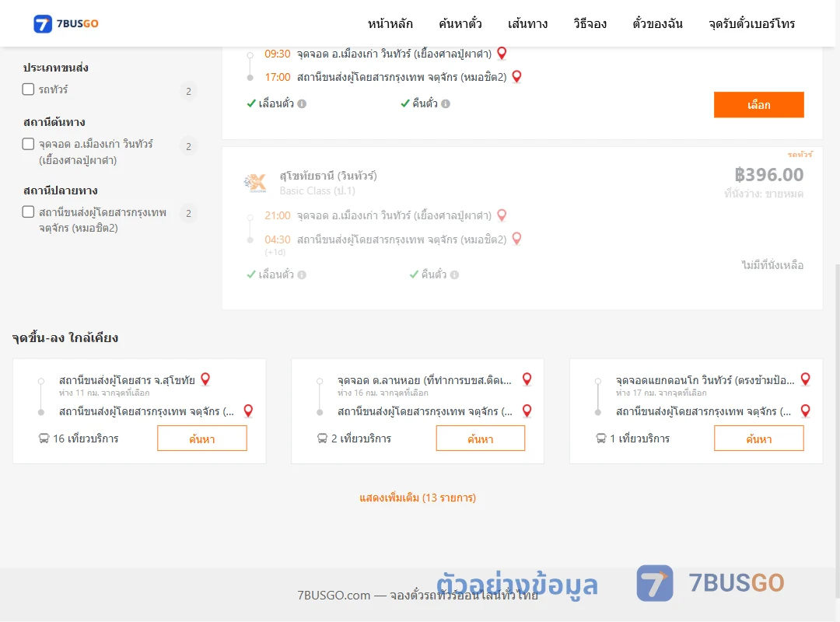Viewport: 840px width, 622px height.
Task: Click green check next to คืนตั๋ว in 09:30 trip
Action: [x=405, y=103]
